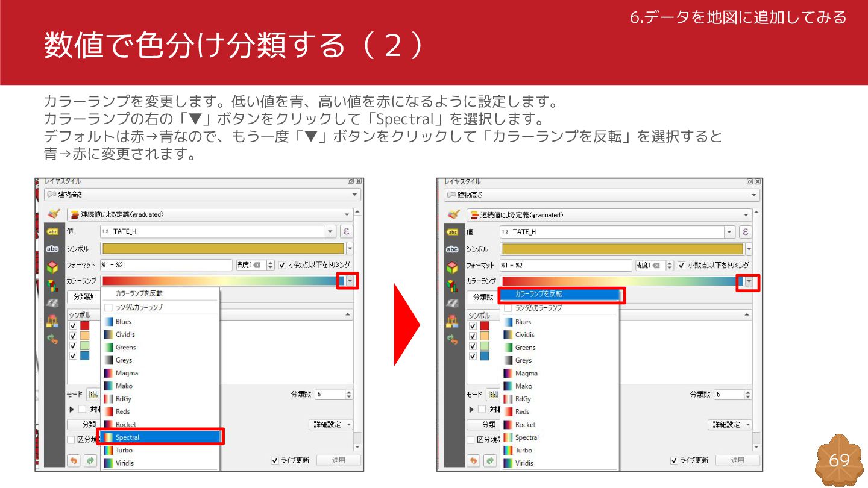Click the 分類 button in left panel
The image size is (868, 488).
84,425
